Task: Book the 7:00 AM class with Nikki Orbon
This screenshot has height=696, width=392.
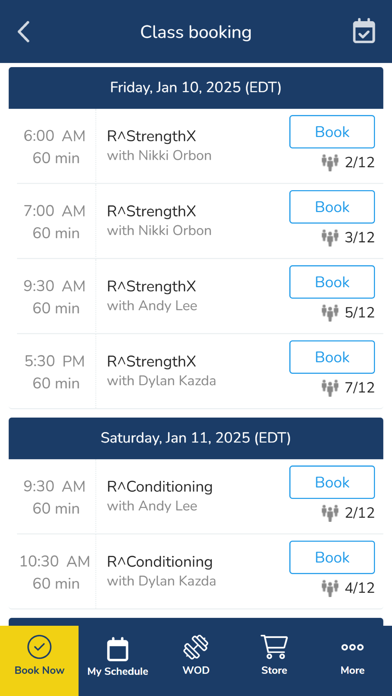Action: coord(332,207)
